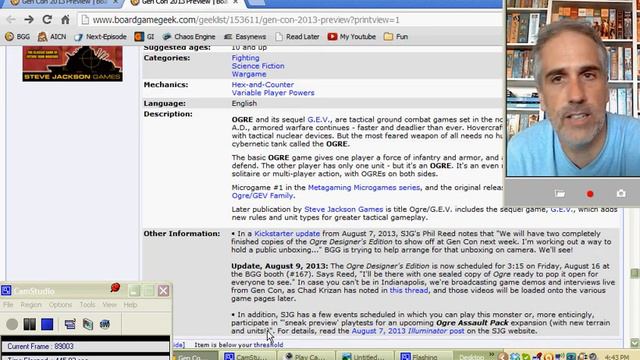
Task: Switch to Gen Co... taskbar button
Action: 195,356
